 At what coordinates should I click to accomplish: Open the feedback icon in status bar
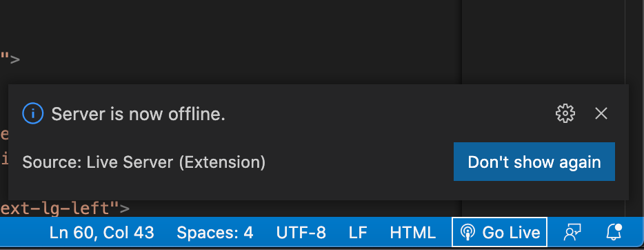[x=572, y=233]
